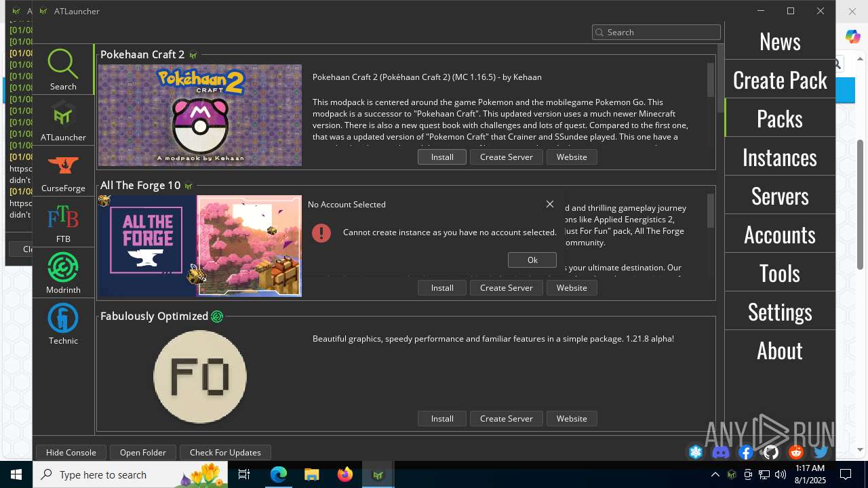The image size is (868, 488).
Task: Open the News tab
Action: point(780,41)
